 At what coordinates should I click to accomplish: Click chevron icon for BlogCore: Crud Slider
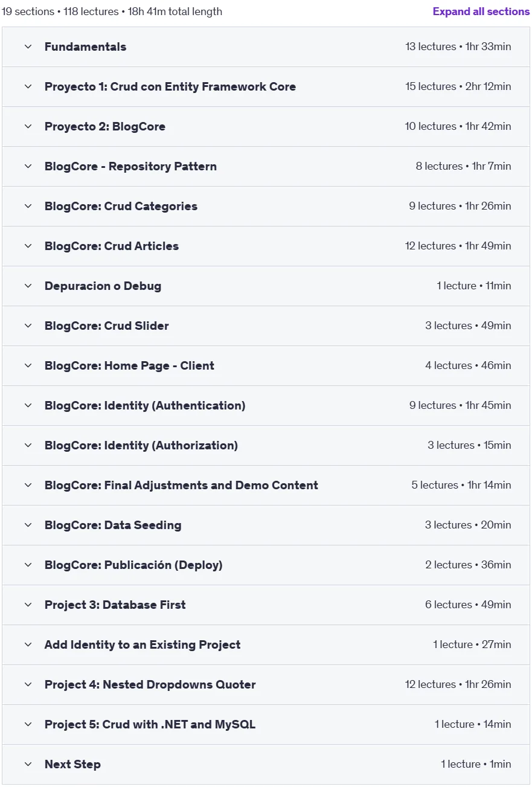pos(28,326)
